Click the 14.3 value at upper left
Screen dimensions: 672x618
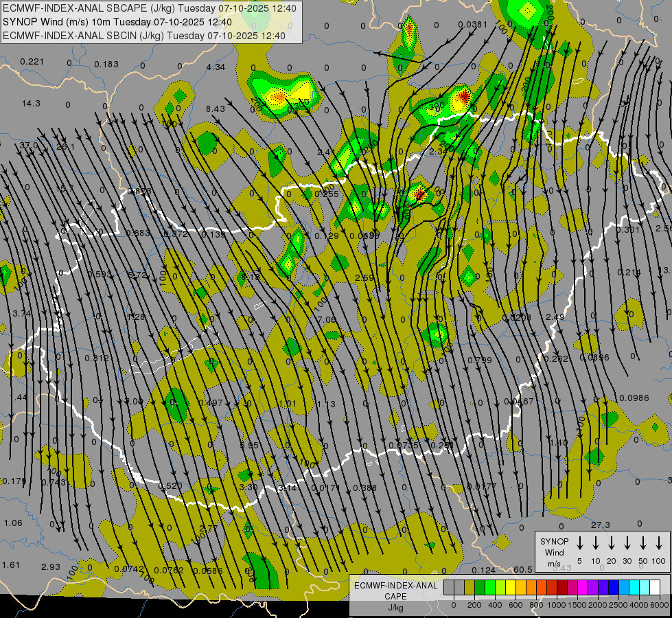(x=31, y=104)
